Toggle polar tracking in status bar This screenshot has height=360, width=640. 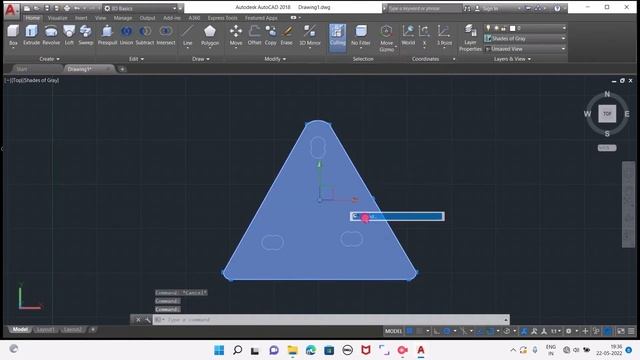pyautogui.click(x=447, y=331)
